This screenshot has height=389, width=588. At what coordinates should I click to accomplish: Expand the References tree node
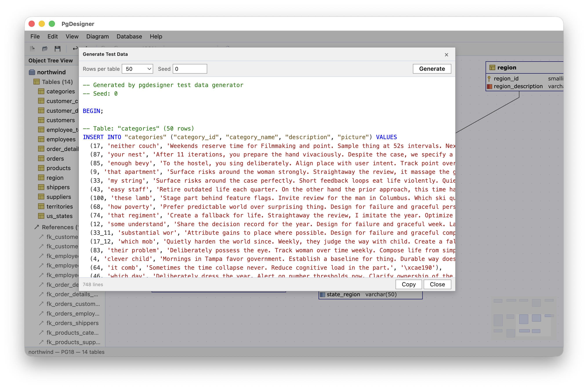tap(36, 227)
